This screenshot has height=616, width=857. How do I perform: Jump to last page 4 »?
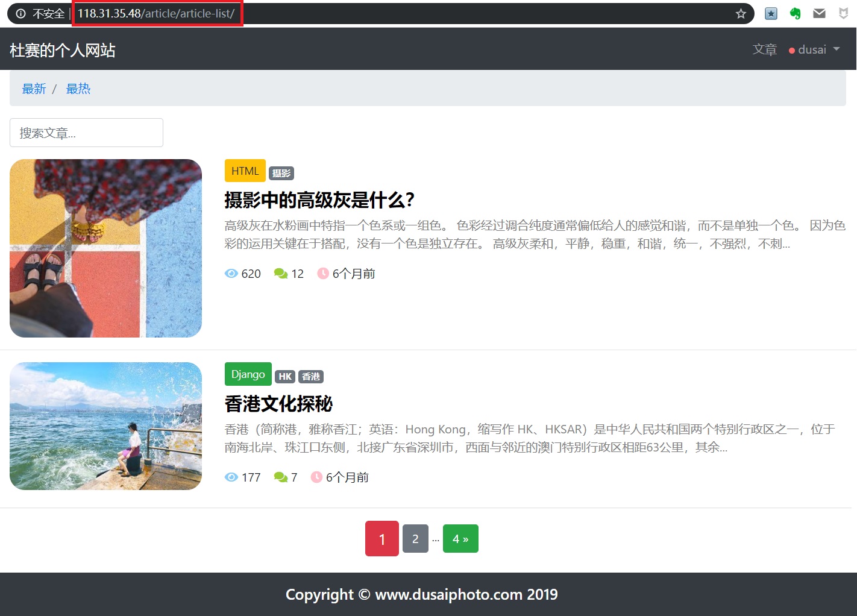pos(460,539)
